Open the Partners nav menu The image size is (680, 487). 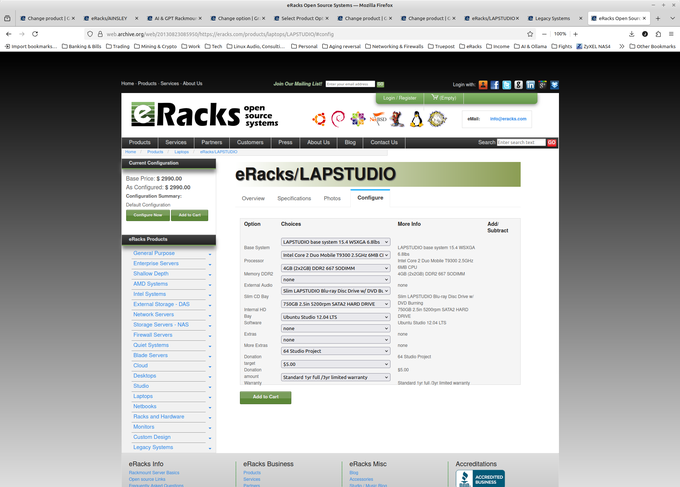(x=211, y=142)
